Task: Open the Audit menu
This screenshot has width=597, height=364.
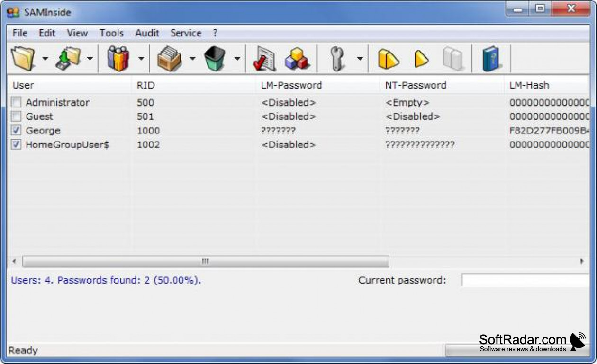Action: tap(147, 33)
